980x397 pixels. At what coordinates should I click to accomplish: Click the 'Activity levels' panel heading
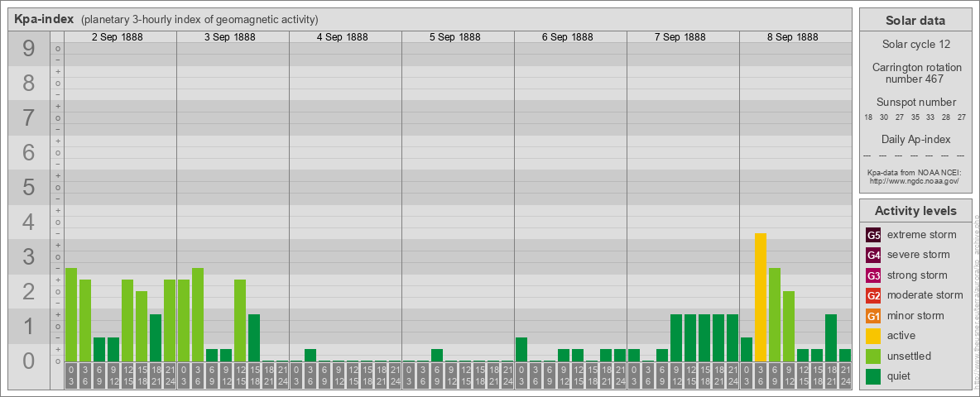[x=915, y=211]
